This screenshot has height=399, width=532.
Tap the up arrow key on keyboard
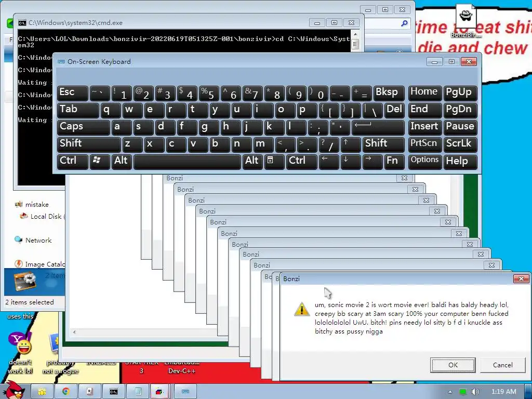pos(350,144)
